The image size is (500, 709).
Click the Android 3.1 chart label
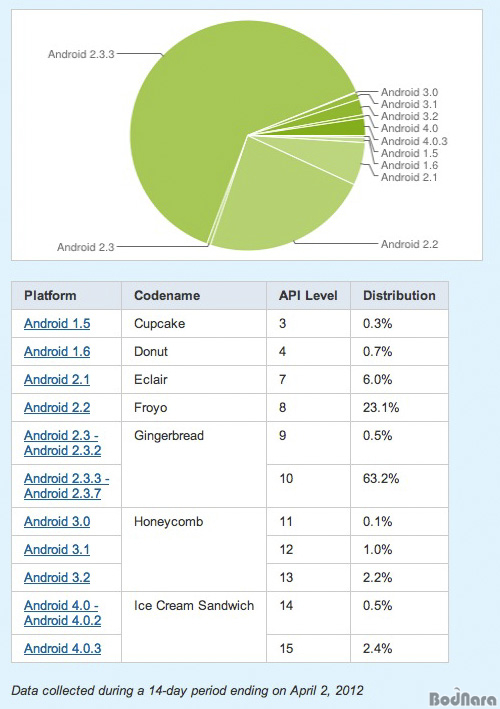(410, 104)
